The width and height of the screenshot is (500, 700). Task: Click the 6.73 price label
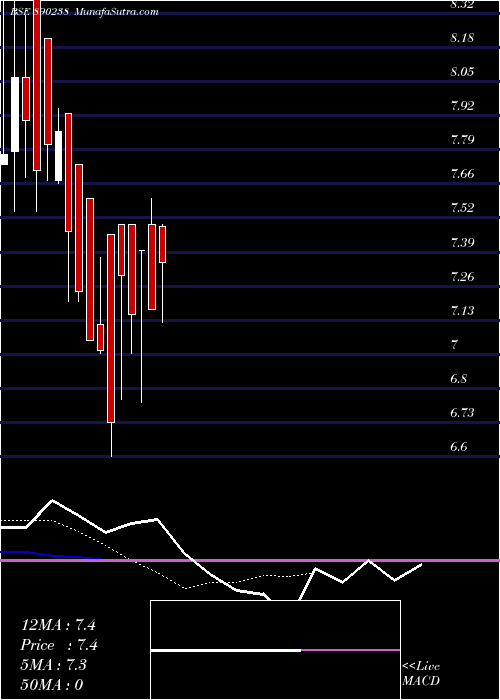(x=462, y=413)
